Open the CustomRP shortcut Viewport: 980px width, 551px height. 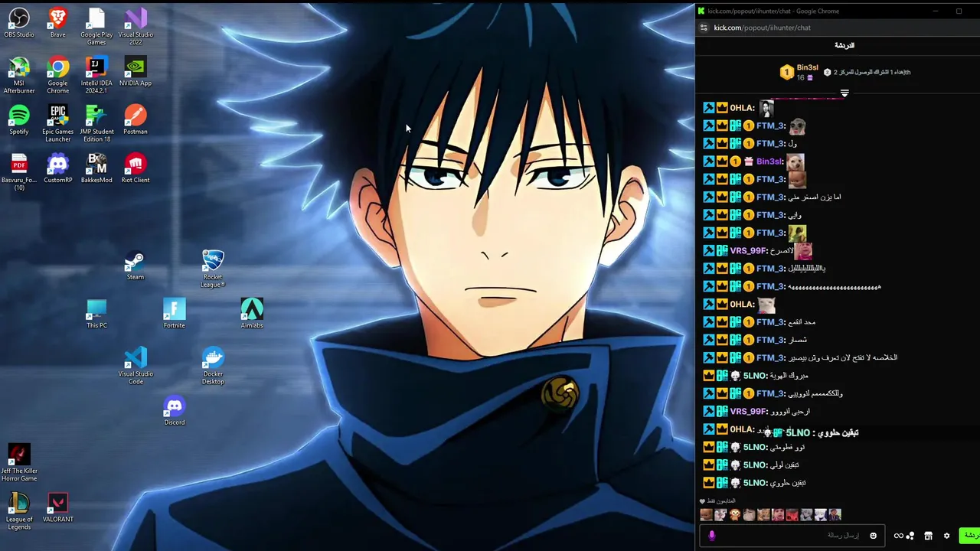[57, 168]
